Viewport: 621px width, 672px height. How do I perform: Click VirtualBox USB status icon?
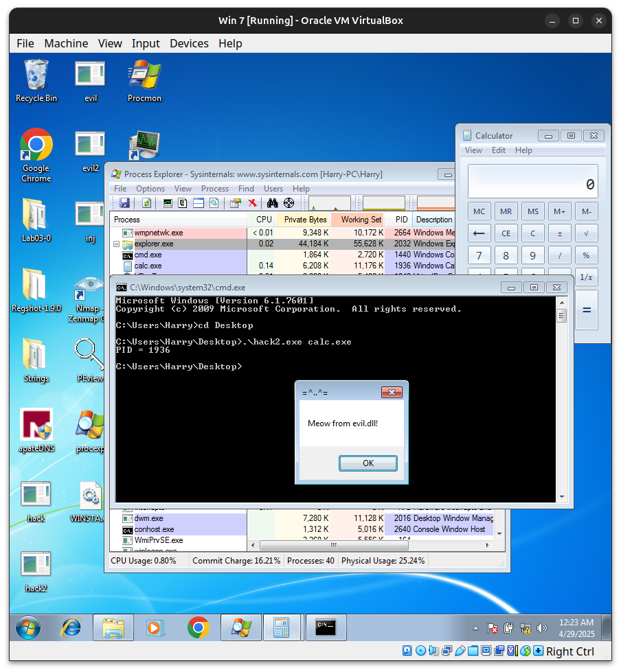pos(460,651)
